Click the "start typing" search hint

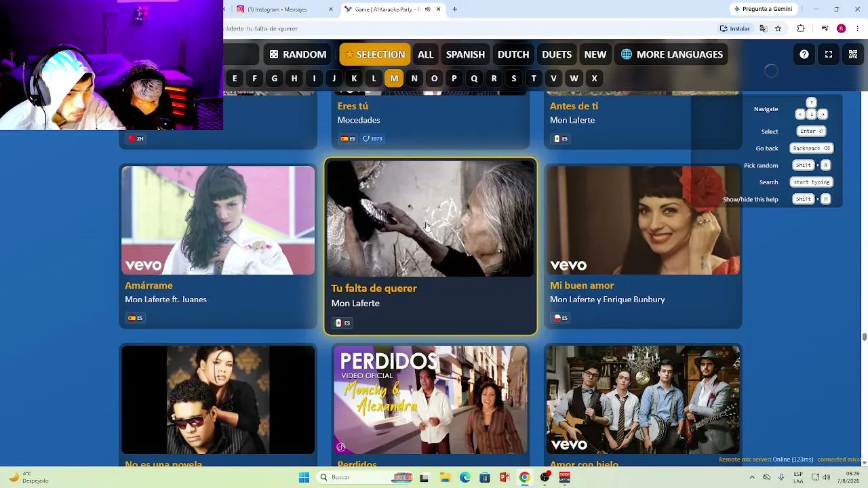pyautogui.click(x=812, y=182)
